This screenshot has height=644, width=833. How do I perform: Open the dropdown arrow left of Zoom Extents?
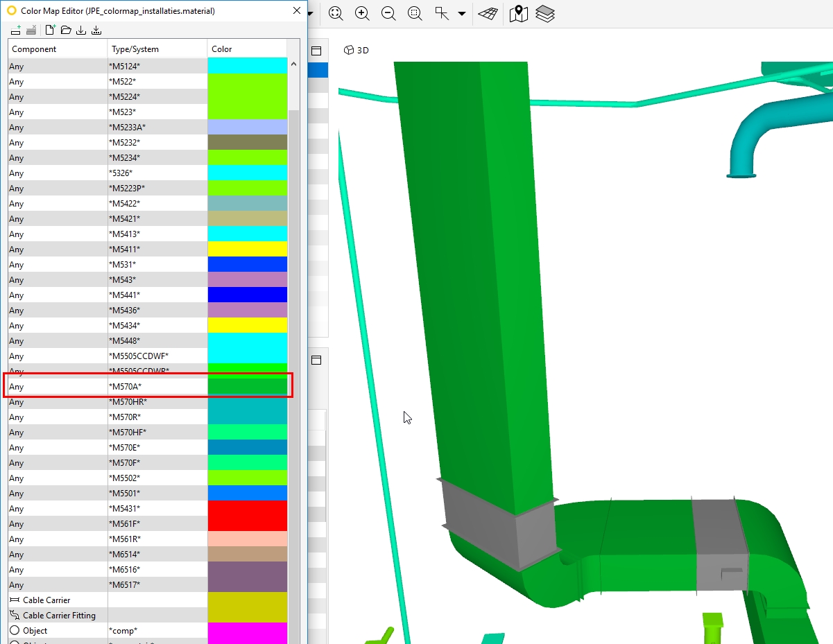click(x=311, y=14)
